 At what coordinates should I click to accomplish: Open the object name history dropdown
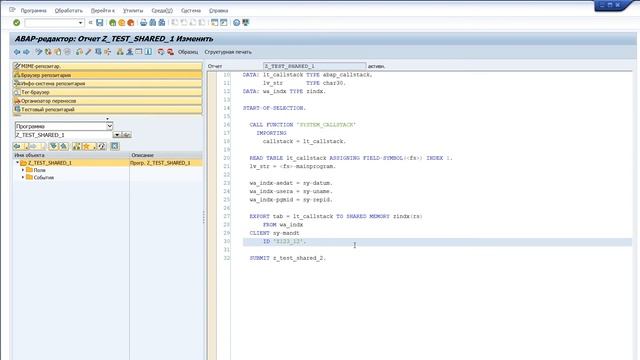[x=117, y=135]
